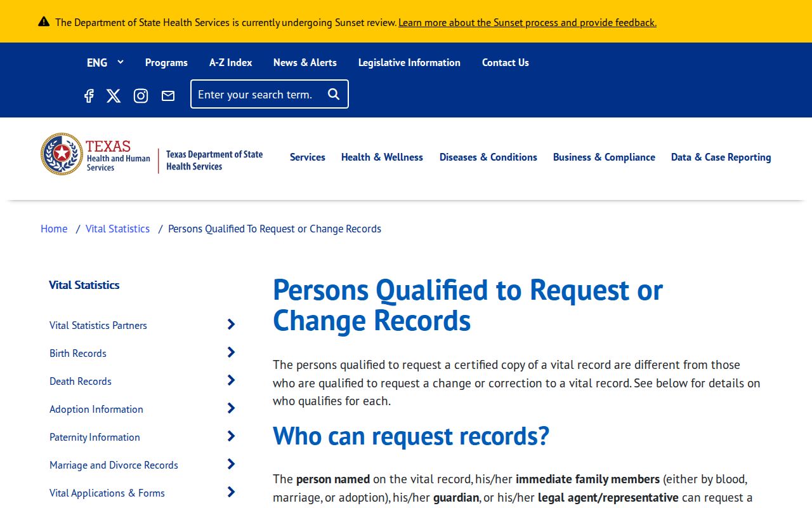Open the Data & Case Reporting menu
Viewport: 812px width, 508px height.
pyautogui.click(x=721, y=157)
